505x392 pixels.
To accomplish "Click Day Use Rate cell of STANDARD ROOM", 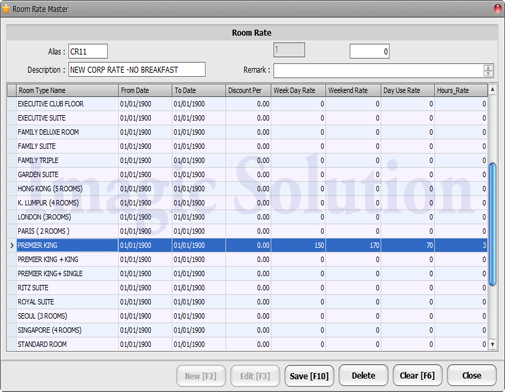I will tap(408, 344).
